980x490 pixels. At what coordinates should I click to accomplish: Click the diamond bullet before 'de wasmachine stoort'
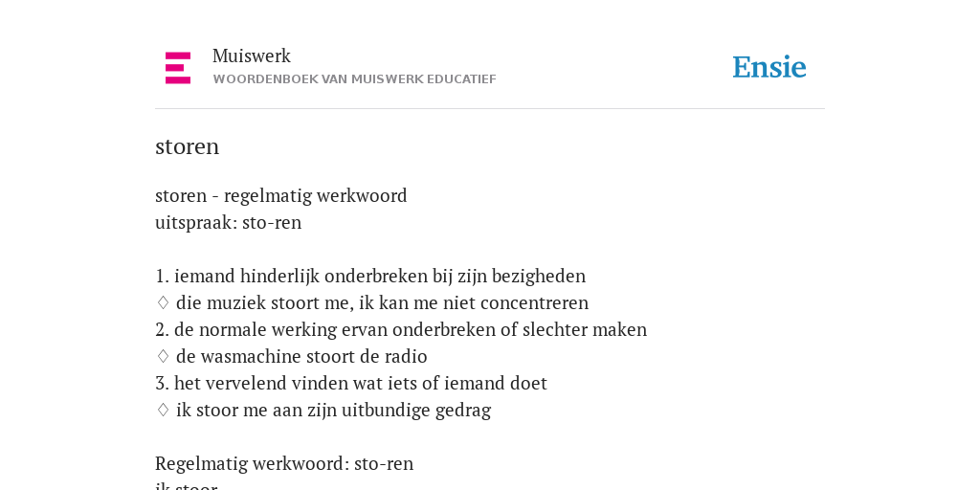[163, 357]
